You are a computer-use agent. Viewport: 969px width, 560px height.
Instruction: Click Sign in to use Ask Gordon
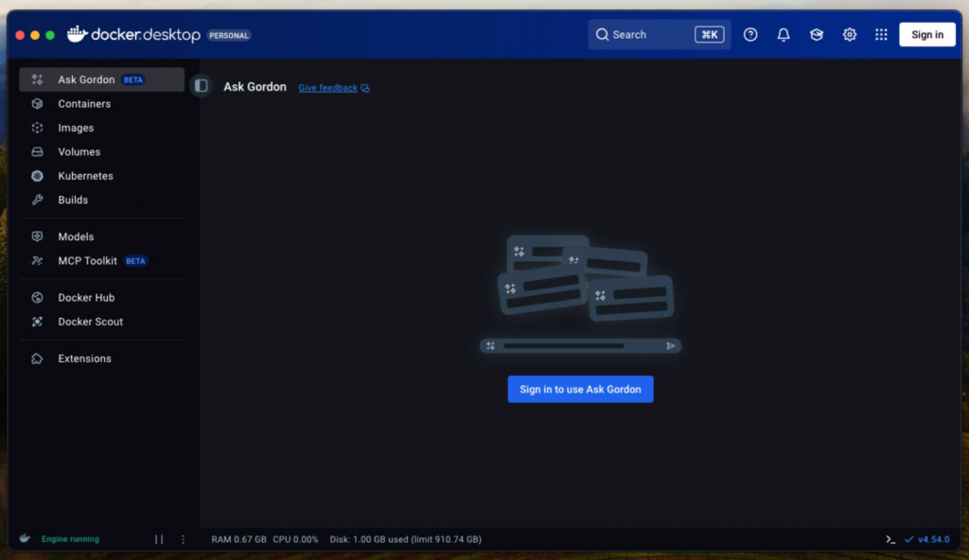pyautogui.click(x=580, y=390)
